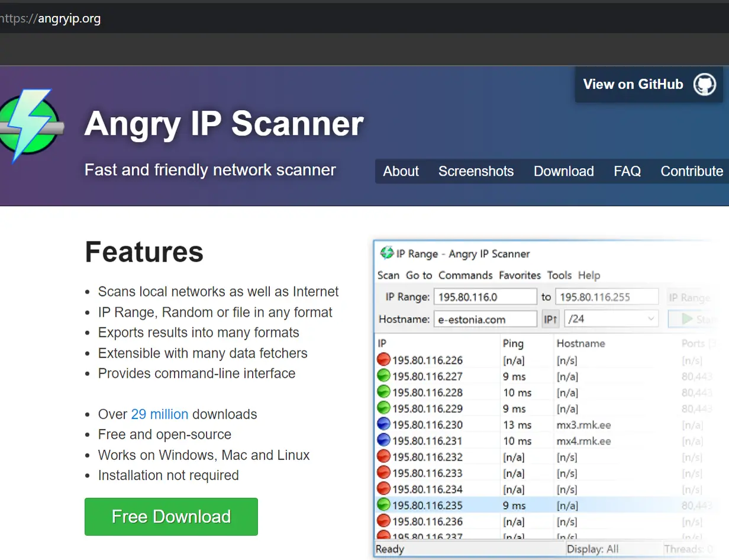Open the About navigation item

(x=401, y=171)
